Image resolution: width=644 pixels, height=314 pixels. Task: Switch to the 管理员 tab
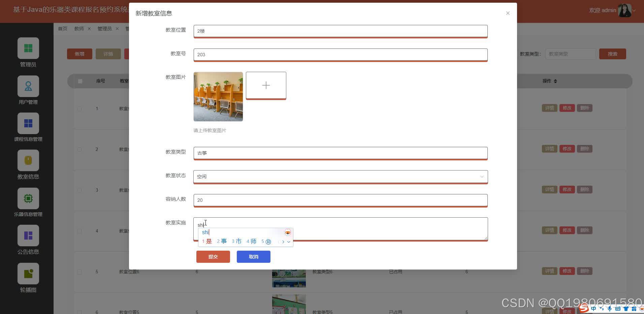104,29
